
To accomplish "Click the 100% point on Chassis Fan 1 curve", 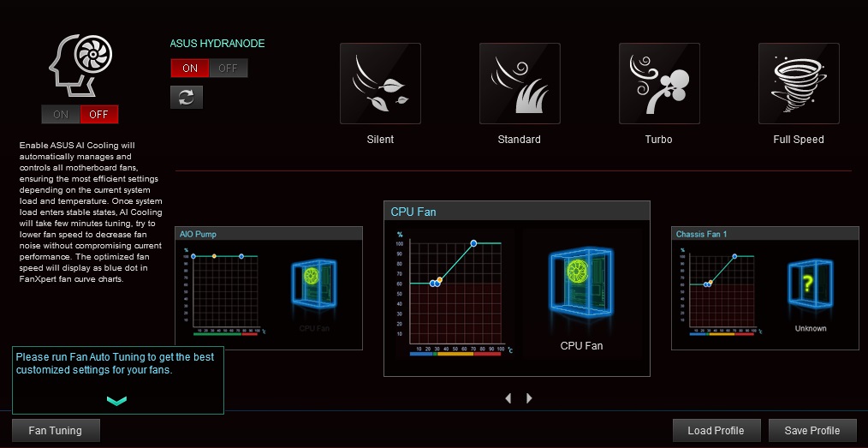I will coord(734,256).
